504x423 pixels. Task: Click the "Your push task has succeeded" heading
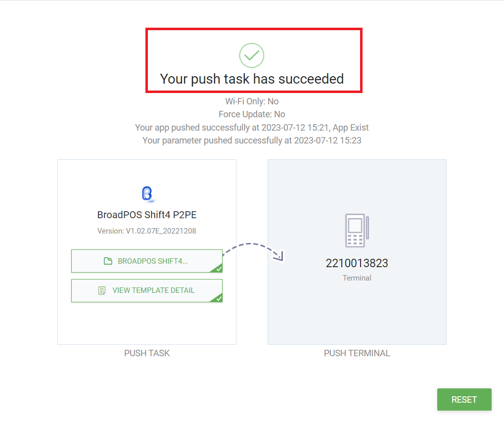tap(252, 79)
